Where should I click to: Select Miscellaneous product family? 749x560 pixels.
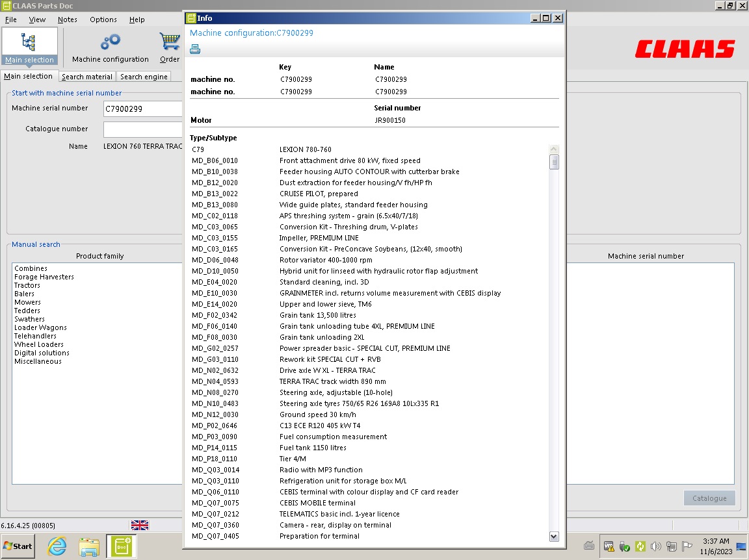[38, 361]
